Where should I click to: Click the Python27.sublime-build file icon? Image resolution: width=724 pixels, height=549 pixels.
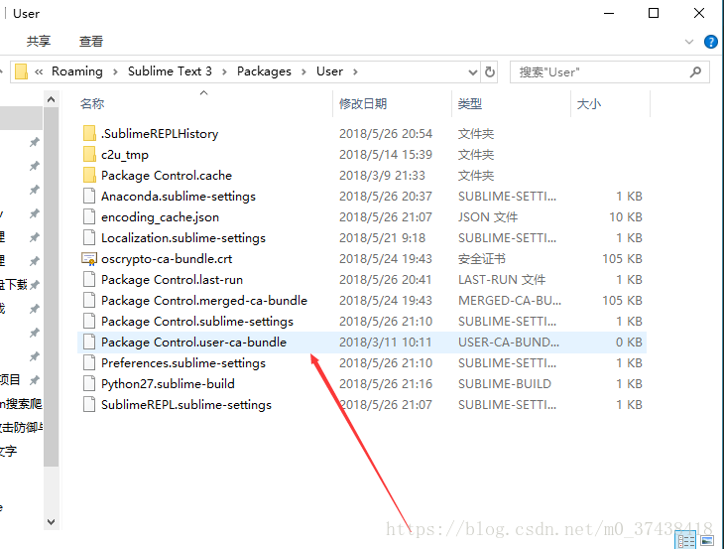[89, 383]
